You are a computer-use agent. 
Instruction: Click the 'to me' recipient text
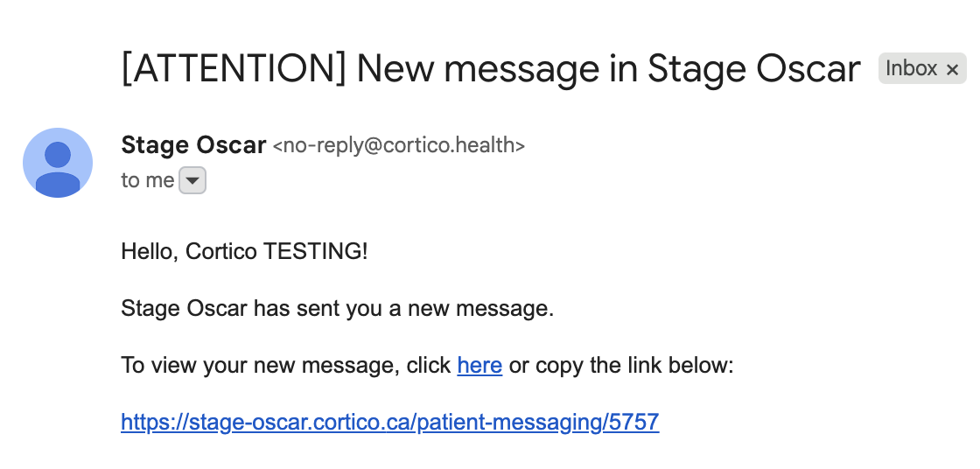pyautogui.click(x=147, y=180)
